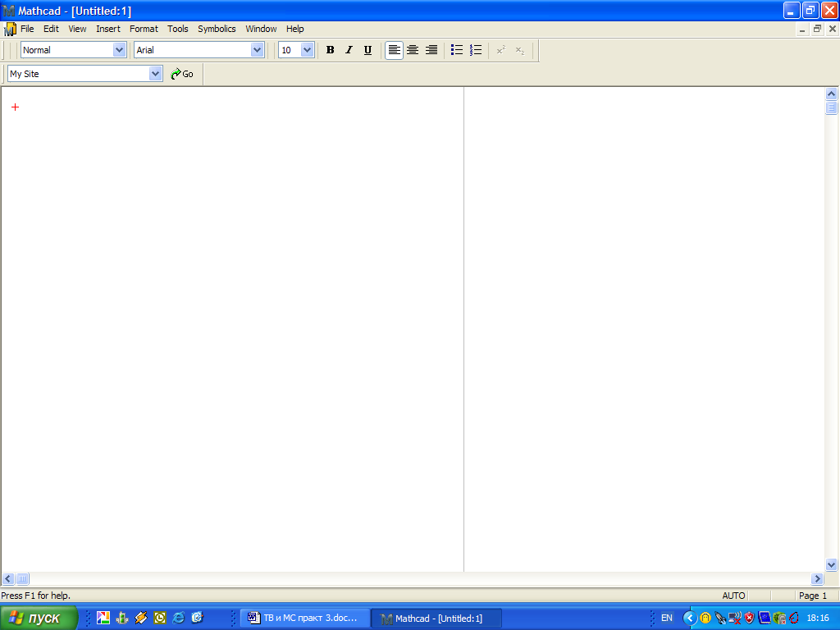
Task: Open the style dropdown showing Normal
Action: [x=119, y=50]
